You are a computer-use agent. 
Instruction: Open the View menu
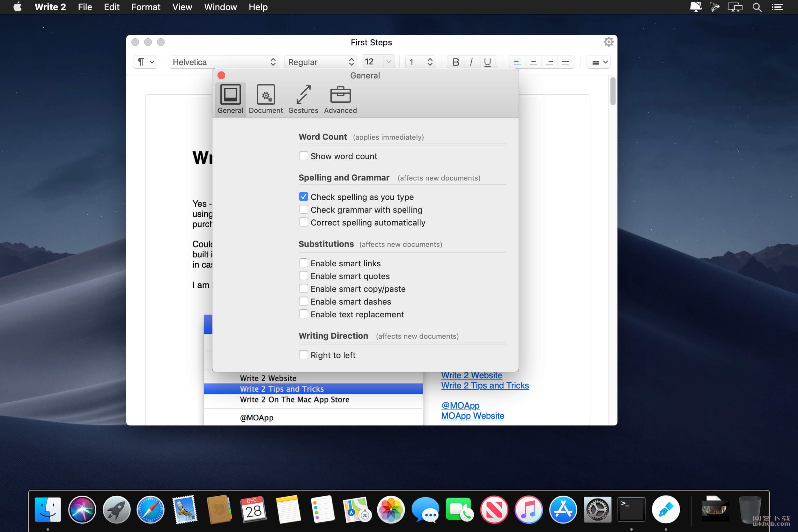pyautogui.click(x=182, y=7)
